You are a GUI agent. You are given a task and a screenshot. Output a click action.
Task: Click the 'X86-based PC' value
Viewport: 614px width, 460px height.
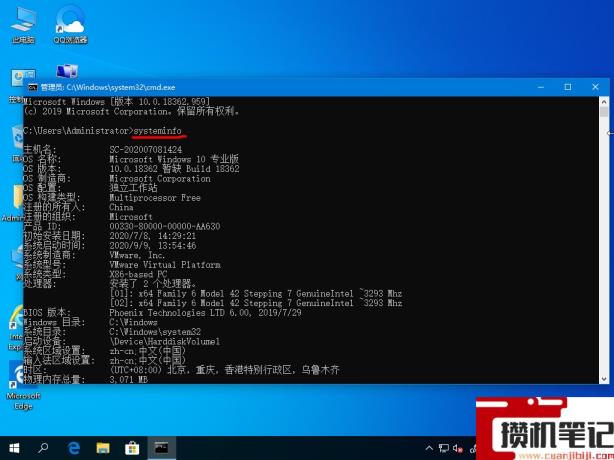(x=138, y=274)
